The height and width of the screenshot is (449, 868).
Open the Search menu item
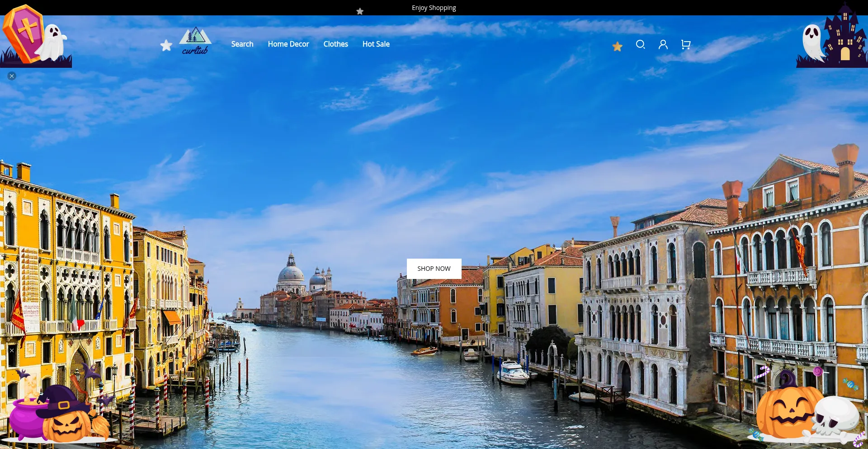pos(242,44)
